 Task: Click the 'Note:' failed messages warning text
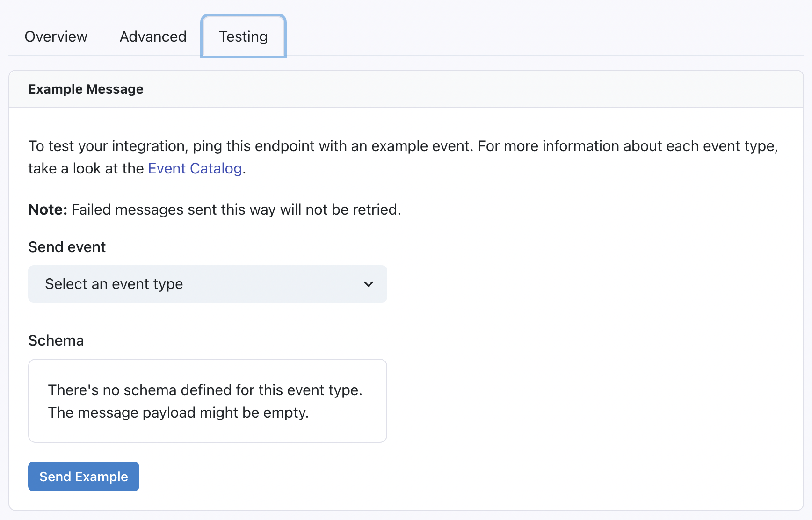click(x=215, y=209)
